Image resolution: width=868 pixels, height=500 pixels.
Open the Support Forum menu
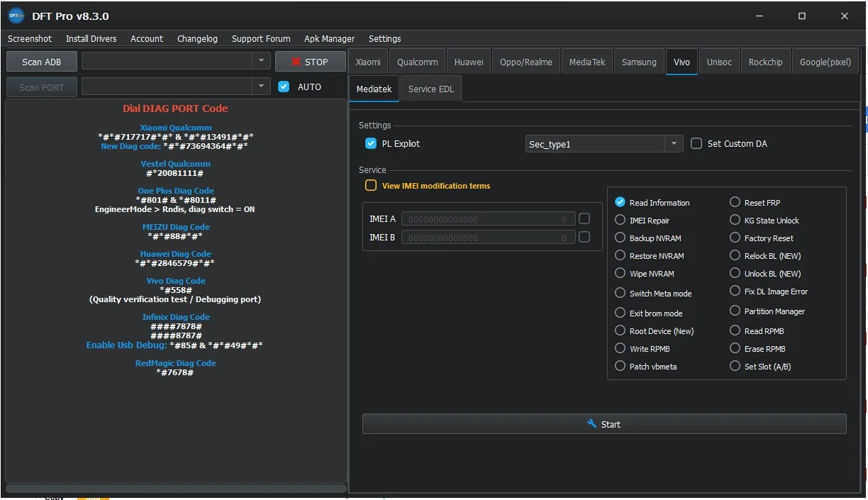click(261, 39)
